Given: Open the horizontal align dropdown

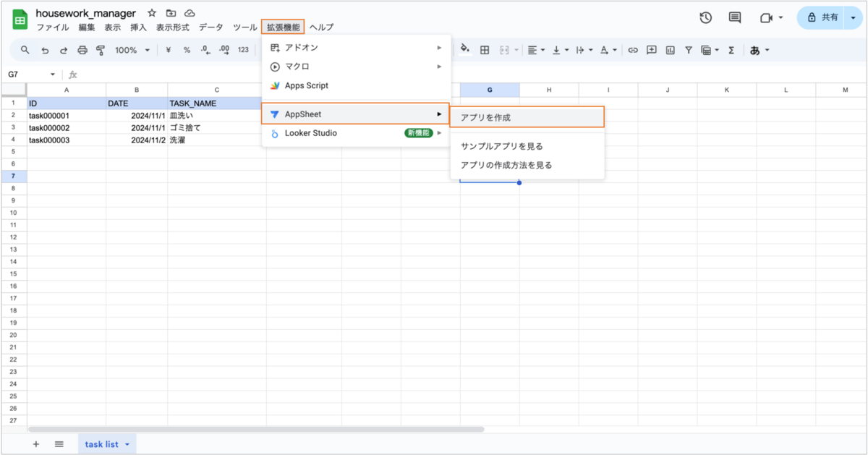Looking at the screenshot, I should [537, 50].
